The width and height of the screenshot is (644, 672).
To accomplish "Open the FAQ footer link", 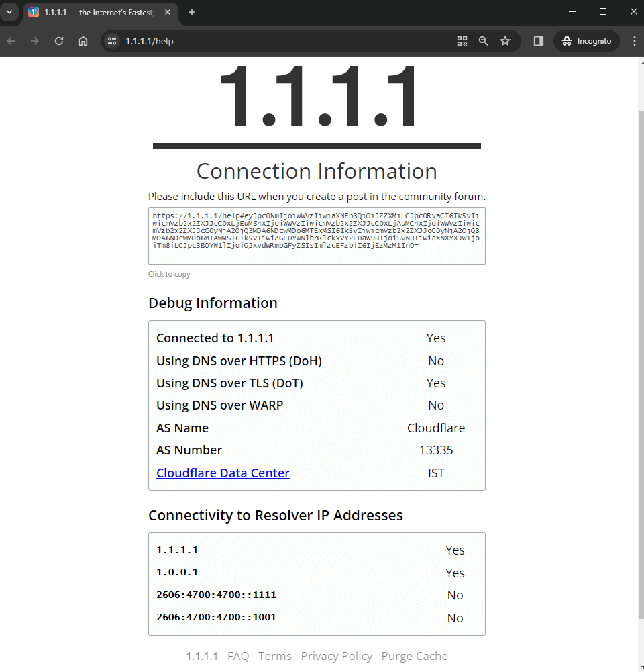I will (x=238, y=656).
